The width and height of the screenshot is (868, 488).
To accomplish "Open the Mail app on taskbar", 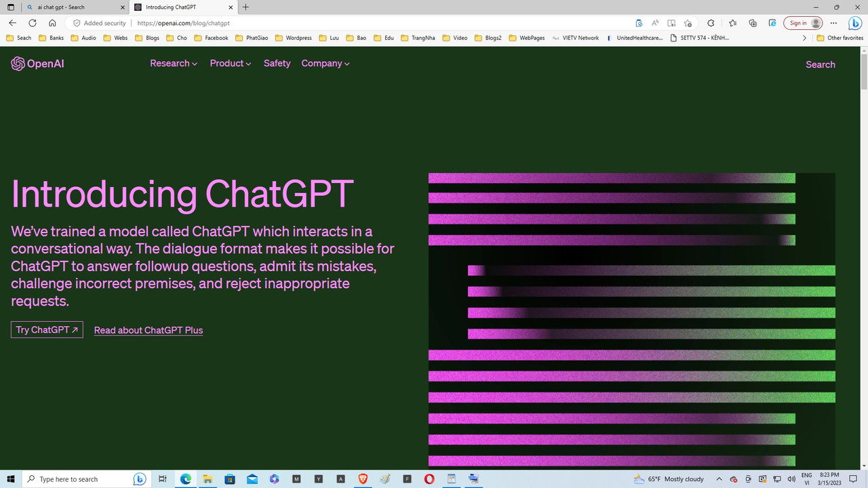I will (x=252, y=479).
